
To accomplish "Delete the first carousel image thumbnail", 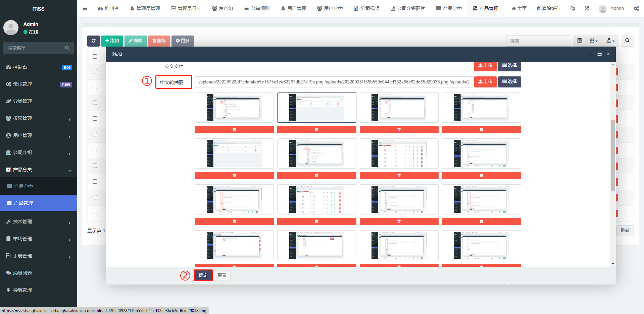I will 234,130.
